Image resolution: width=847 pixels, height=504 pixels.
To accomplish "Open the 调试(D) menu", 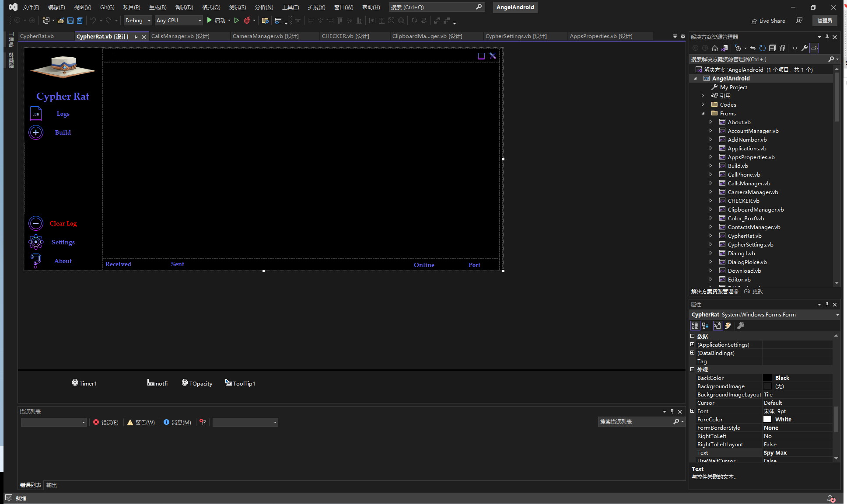I will pyautogui.click(x=184, y=7).
